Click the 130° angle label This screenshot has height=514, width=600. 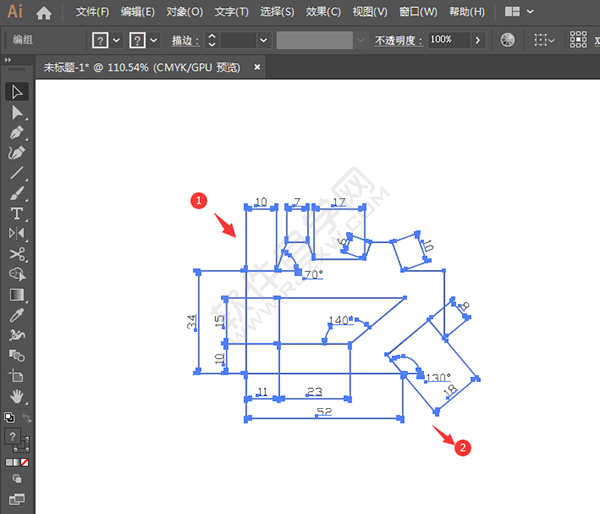pos(438,378)
